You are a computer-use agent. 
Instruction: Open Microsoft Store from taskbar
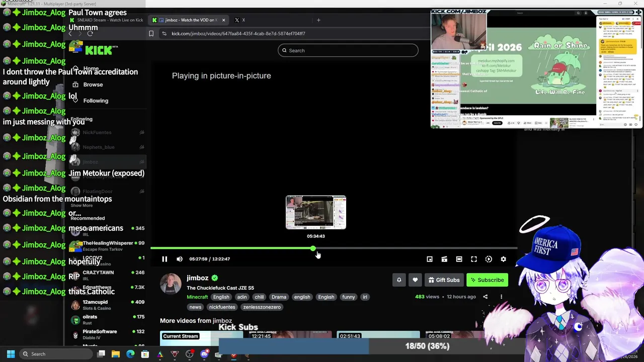pyautogui.click(x=145, y=354)
